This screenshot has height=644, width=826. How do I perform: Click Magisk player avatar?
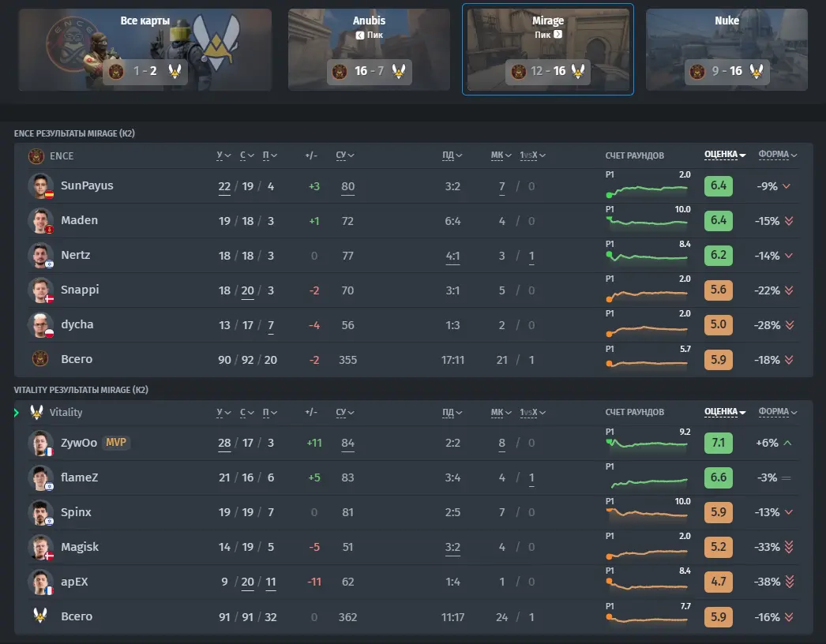click(x=40, y=547)
